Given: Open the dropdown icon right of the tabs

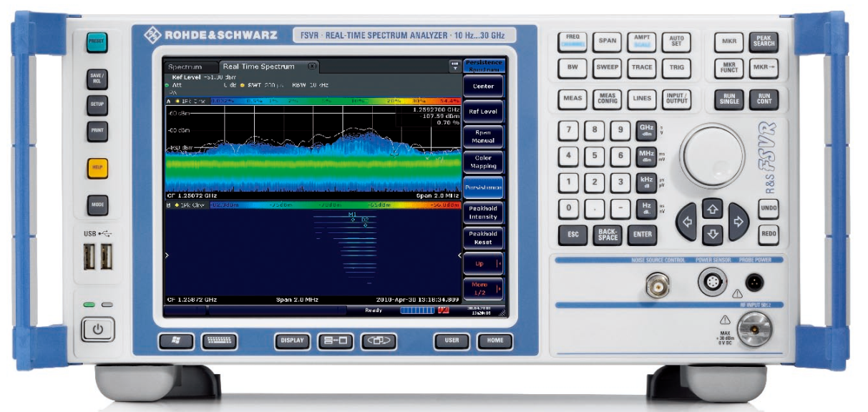Looking at the screenshot, I should pos(454,66).
